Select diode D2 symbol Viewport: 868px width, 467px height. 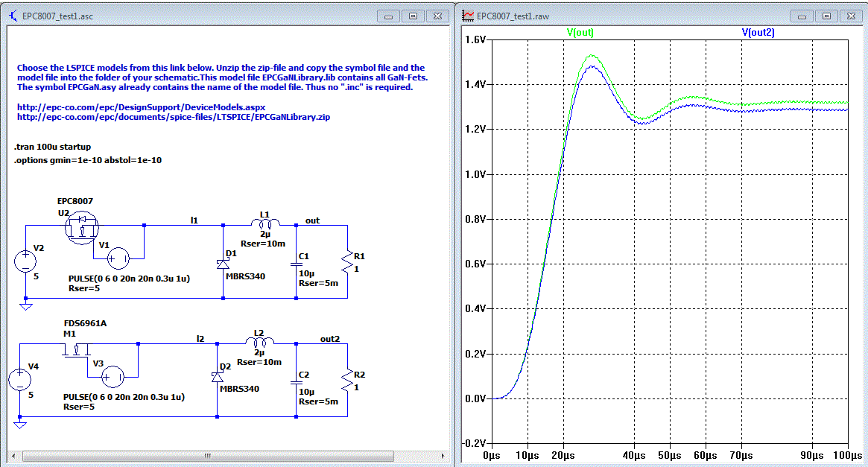[x=217, y=377]
